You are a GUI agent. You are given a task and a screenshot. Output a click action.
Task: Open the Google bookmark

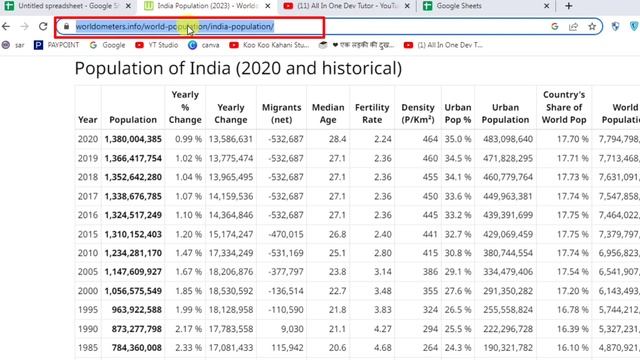click(108, 45)
